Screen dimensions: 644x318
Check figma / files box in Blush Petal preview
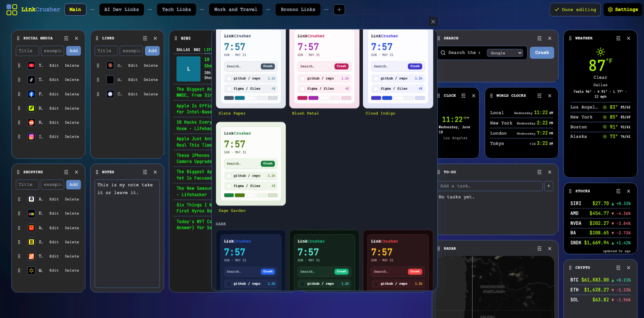click(x=303, y=88)
